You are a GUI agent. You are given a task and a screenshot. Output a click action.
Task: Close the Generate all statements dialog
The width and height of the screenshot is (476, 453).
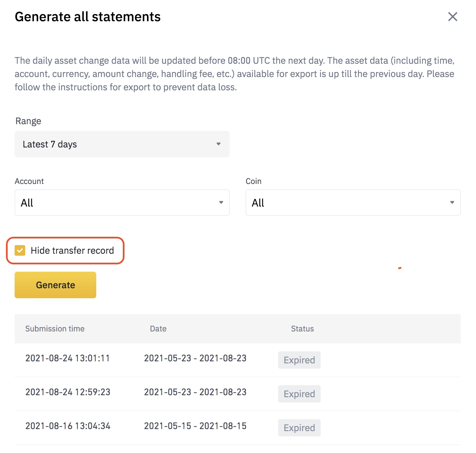click(452, 17)
